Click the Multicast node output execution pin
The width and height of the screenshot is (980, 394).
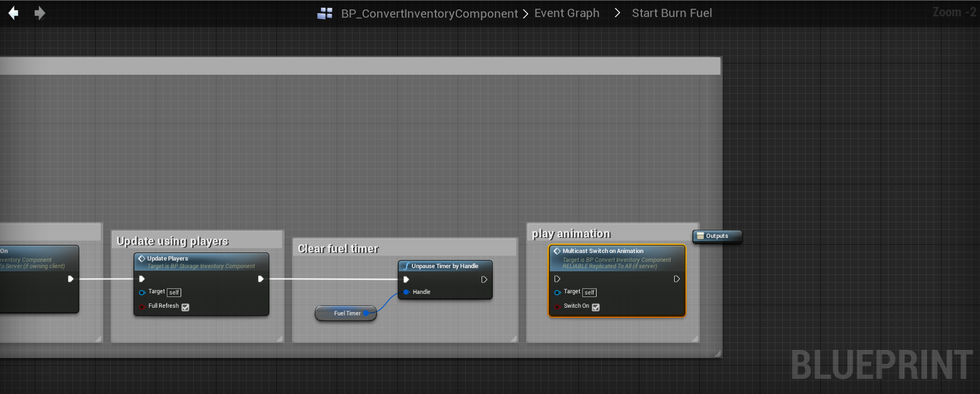click(x=677, y=279)
